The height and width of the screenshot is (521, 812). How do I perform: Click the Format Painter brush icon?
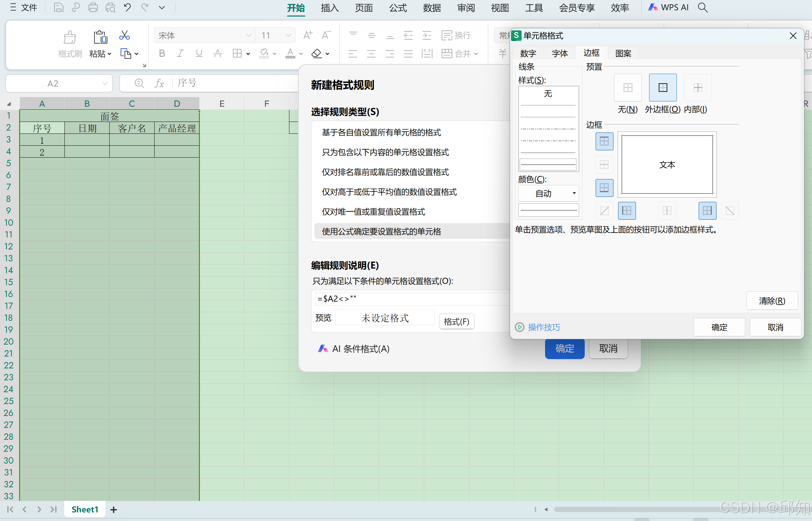[70, 37]
